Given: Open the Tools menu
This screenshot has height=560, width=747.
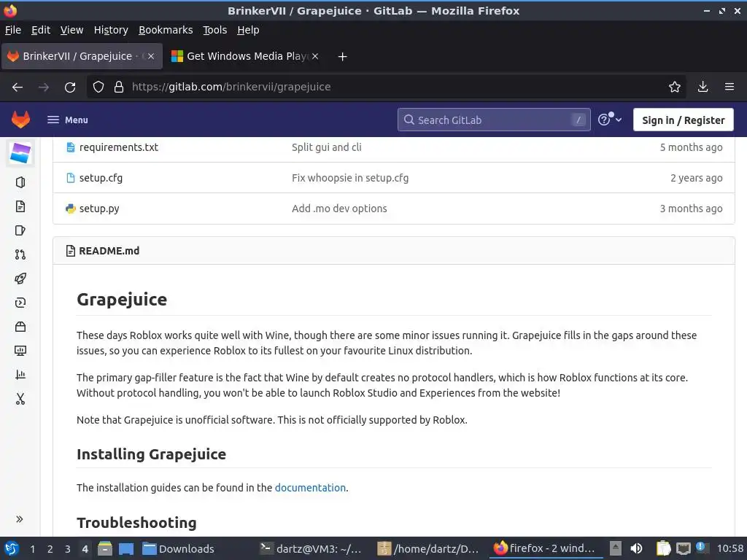Looking at the screenshot, I should click(215, 30).
